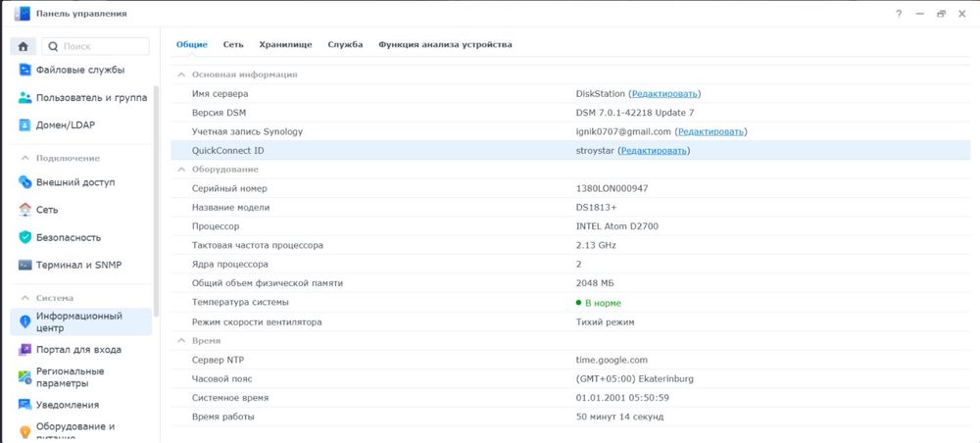Click the Часовой пояс label
Screen dimensions: 980x443
(x=221, y=379)
